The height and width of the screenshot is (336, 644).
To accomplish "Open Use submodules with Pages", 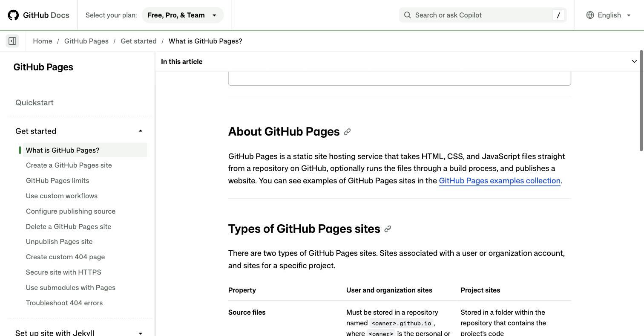I will coord(71,288).
